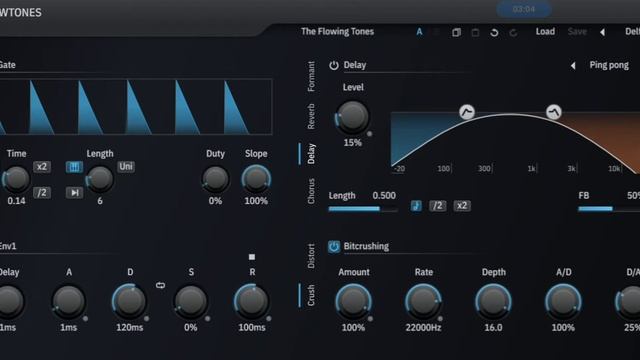Screen dimensions: 640x360
Task: Click the Gate Duty knob
Action: [215, 179]
